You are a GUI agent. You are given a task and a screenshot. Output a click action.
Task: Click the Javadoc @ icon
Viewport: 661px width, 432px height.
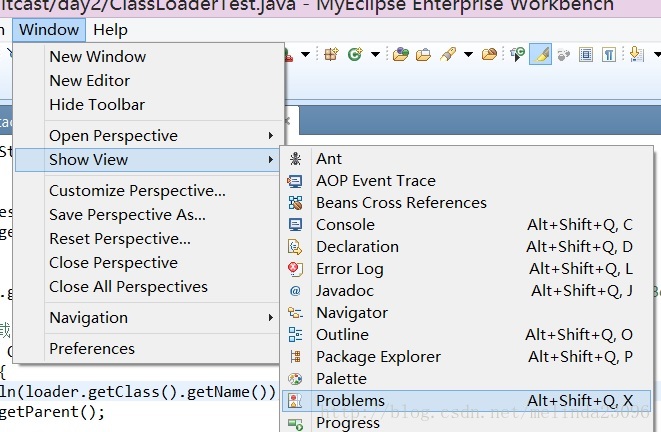tap(295, 291)
